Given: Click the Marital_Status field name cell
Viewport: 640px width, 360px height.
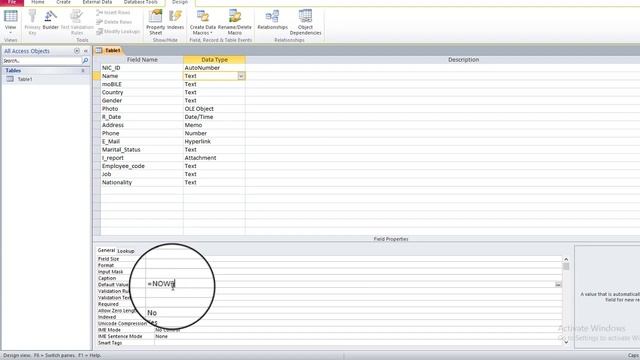Looking at the screenshot, I should pos(142,149).
